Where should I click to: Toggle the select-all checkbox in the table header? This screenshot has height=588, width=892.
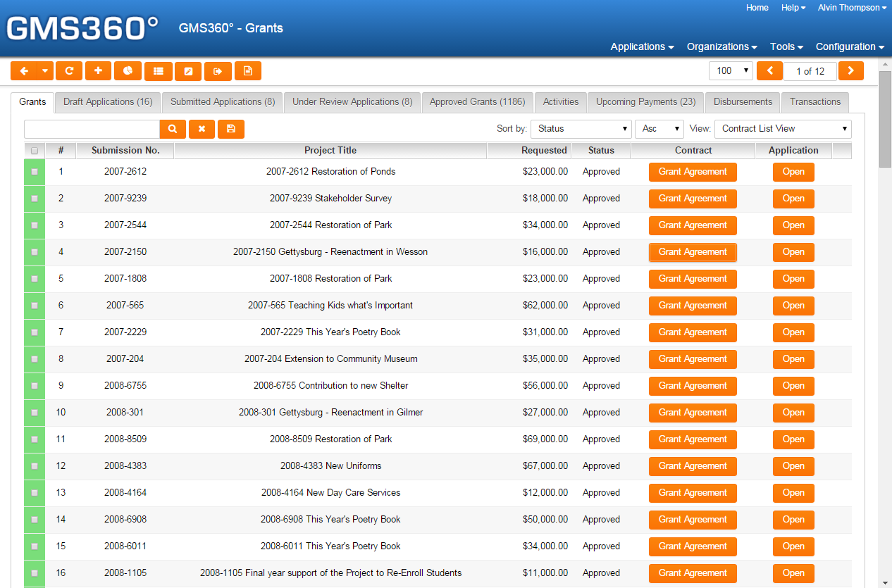(x=35, y=151)
